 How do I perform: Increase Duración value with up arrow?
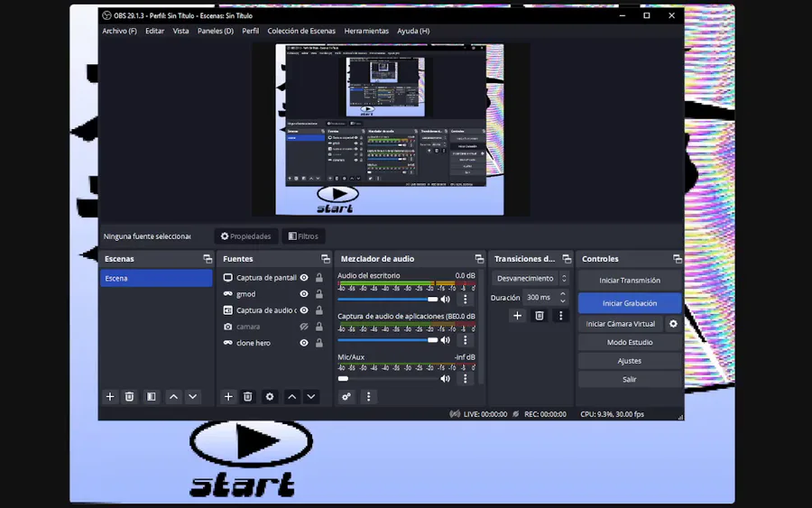tap(563, 293)
